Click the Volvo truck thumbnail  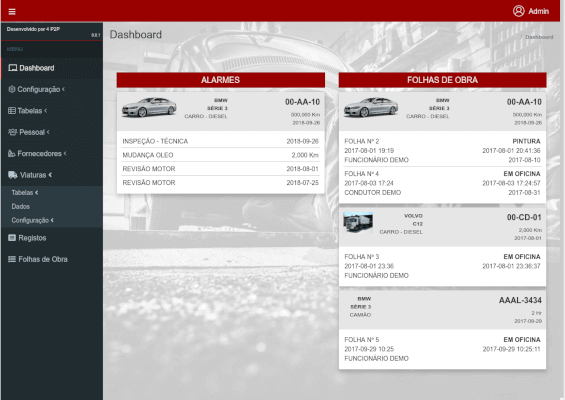(358, 222)
